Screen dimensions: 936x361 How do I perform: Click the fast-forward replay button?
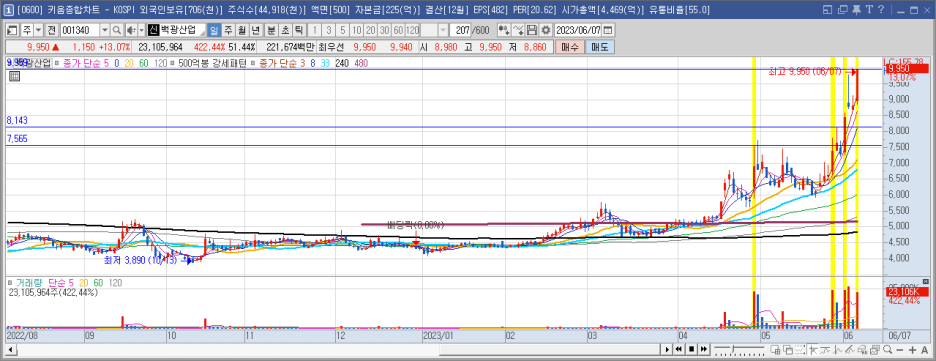[703, 349]
